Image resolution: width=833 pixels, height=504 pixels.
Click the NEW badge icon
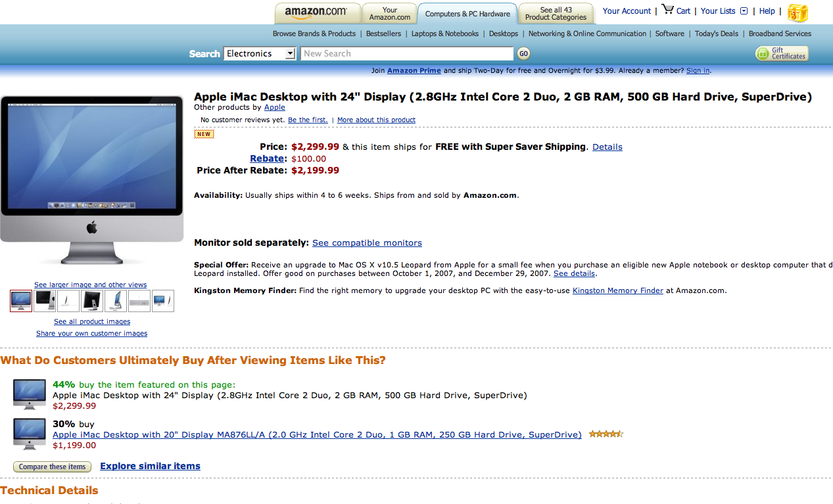click(x=204, y=134)
